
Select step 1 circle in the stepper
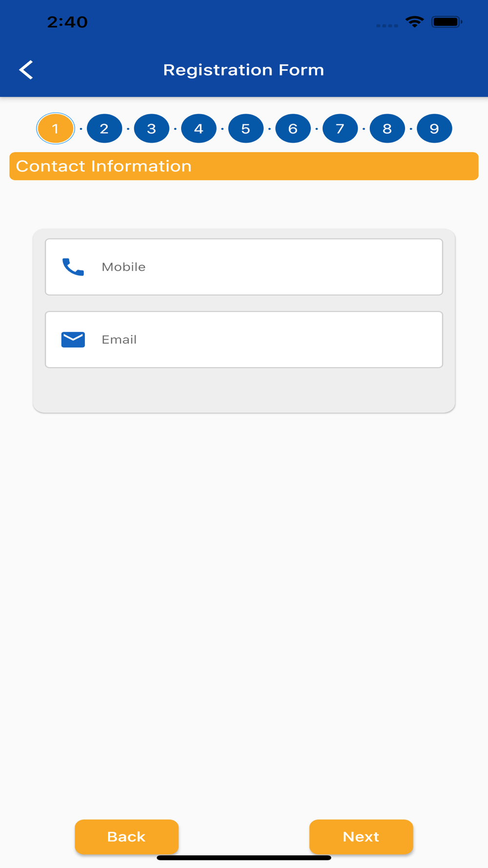point(56,128)
